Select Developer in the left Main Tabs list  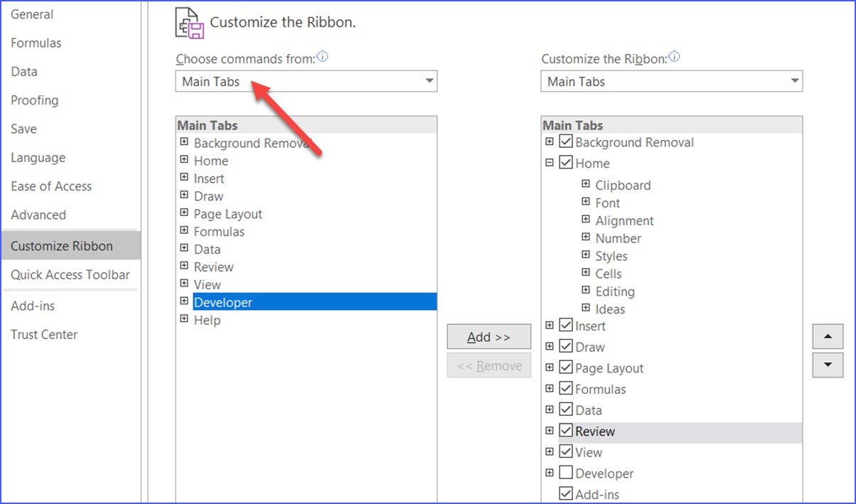tap(223, 301)
